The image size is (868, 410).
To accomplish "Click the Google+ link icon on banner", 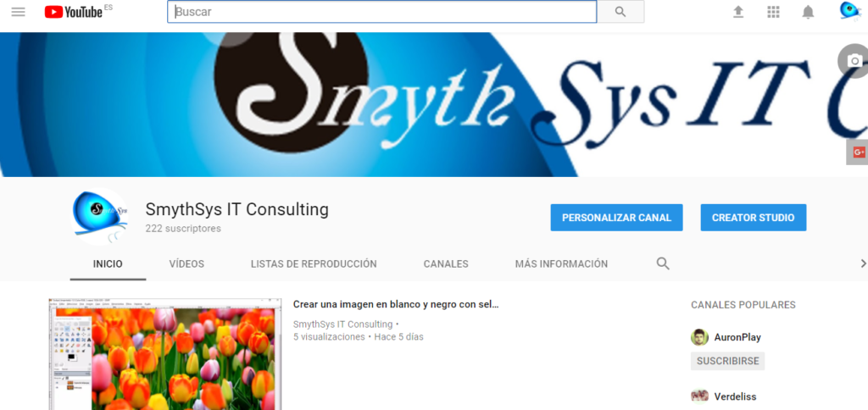I will pyautogui.click(x=859, y=152).
